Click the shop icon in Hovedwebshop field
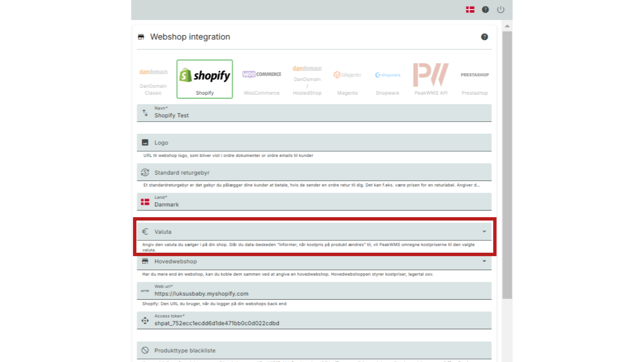 (x=145, y=261)
